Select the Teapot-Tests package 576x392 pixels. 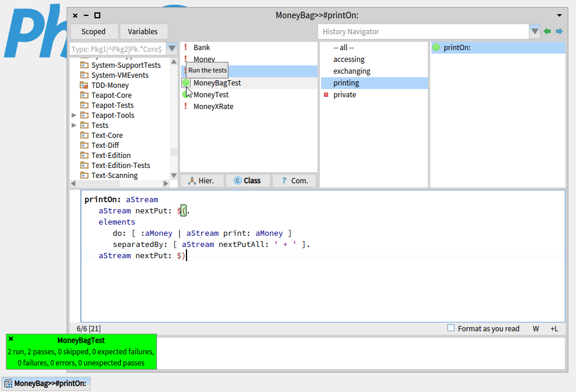click(x=112, y=106)
